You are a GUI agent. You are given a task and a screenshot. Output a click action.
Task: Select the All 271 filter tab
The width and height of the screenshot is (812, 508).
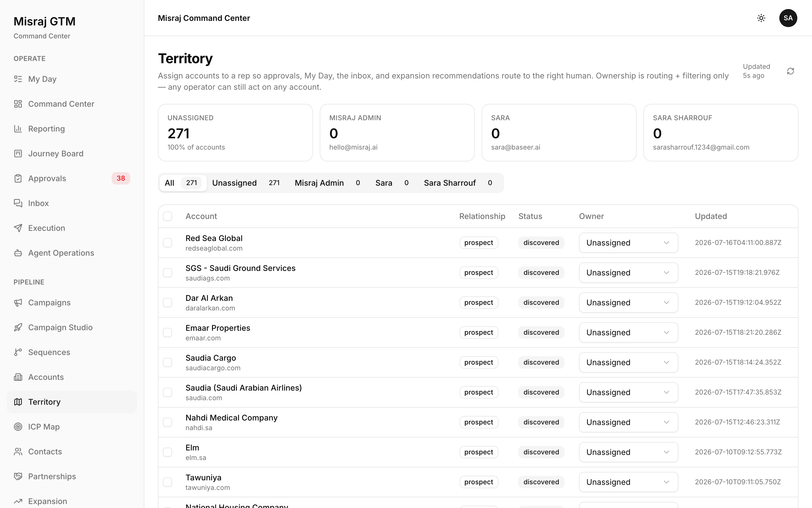coord(183,183)
